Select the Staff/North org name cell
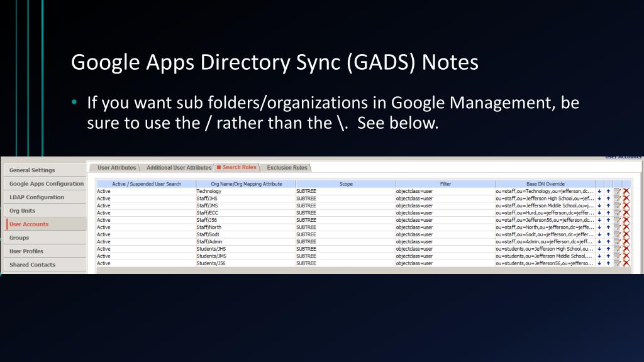Screen dimensions: 644x362 click(246, 228)
